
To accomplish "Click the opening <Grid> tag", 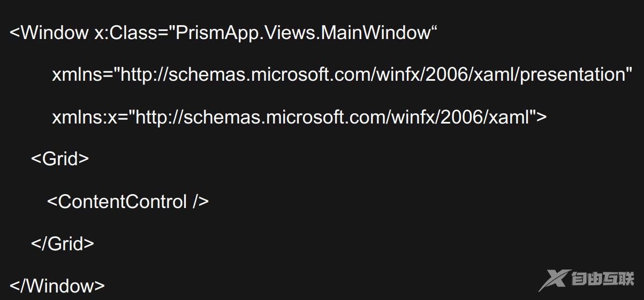I will pyautogui.click(x=60, y=159).
